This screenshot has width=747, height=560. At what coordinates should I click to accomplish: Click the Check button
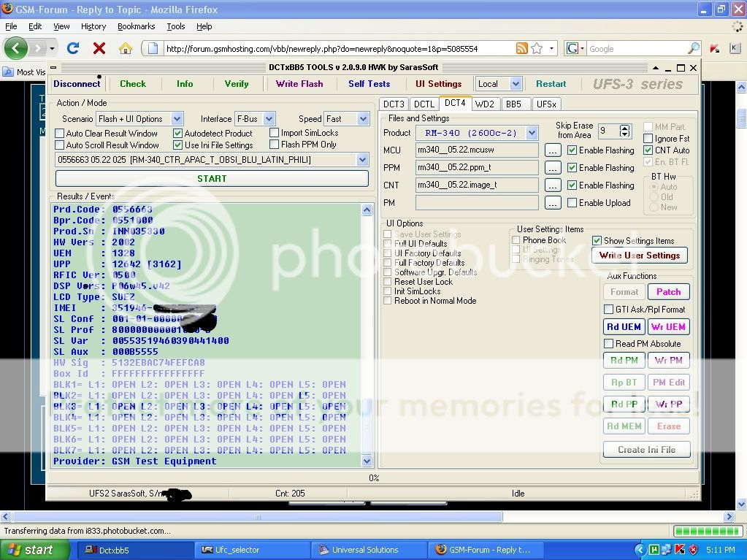pos(132,84)
